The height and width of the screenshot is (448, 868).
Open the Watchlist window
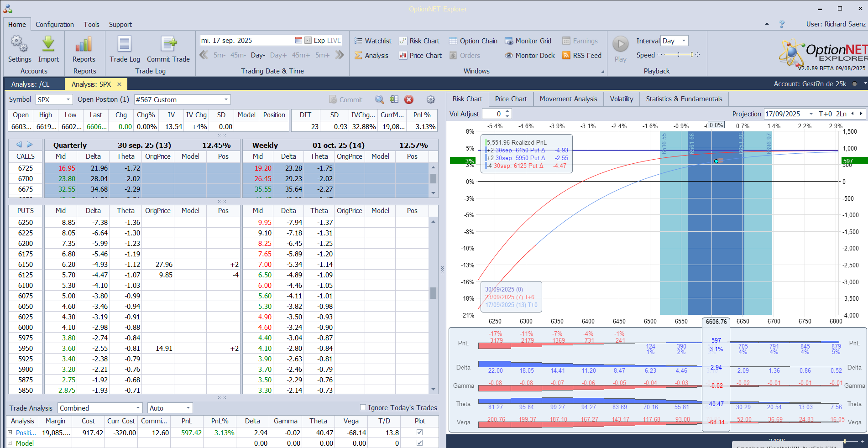point(373,41)
